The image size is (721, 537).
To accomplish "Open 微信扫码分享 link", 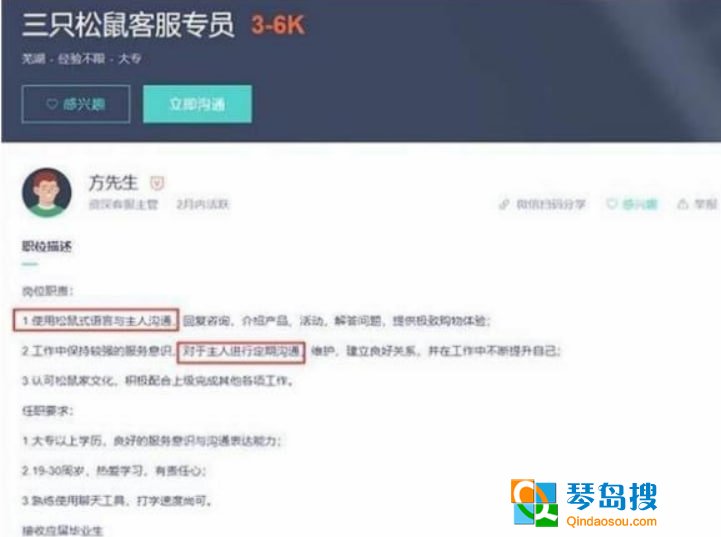I will (550, 204).
